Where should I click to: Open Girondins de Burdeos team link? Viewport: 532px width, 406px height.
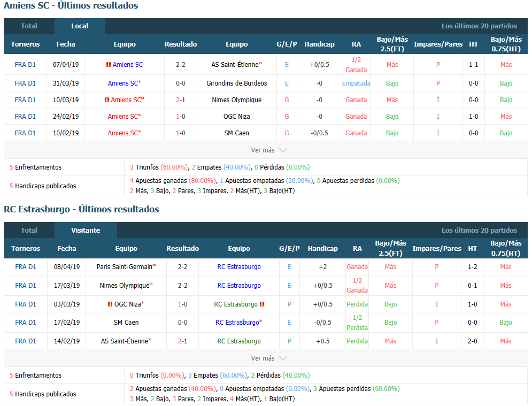236,83
